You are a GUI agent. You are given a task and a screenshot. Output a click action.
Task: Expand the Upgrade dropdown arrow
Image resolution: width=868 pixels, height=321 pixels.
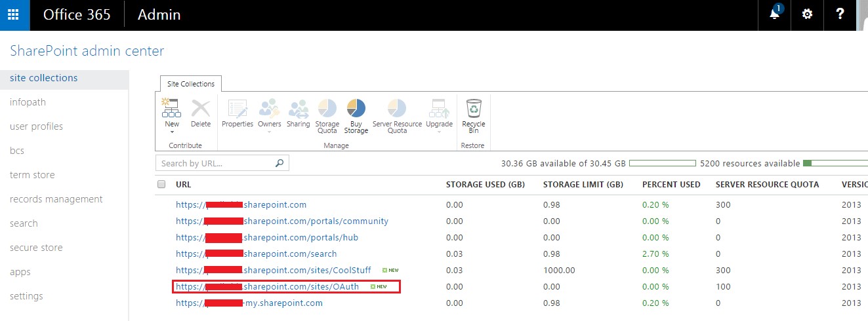439,132
